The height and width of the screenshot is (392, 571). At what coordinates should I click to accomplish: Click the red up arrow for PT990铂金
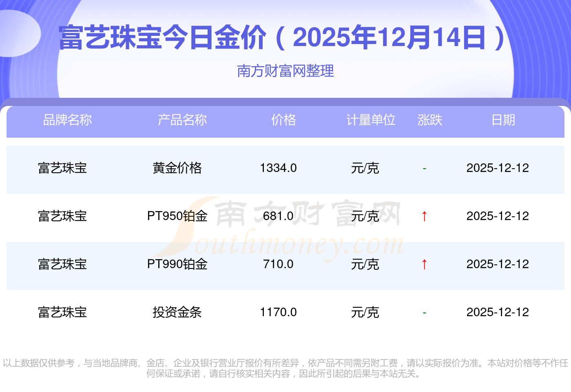coord(425,264)
